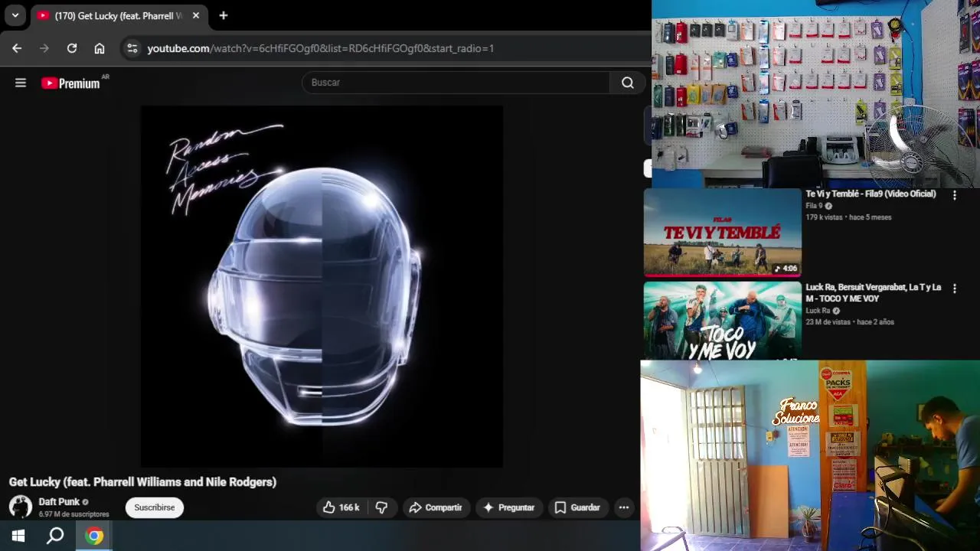
Task: Reload the YouTube page
Action: point(72,48)
